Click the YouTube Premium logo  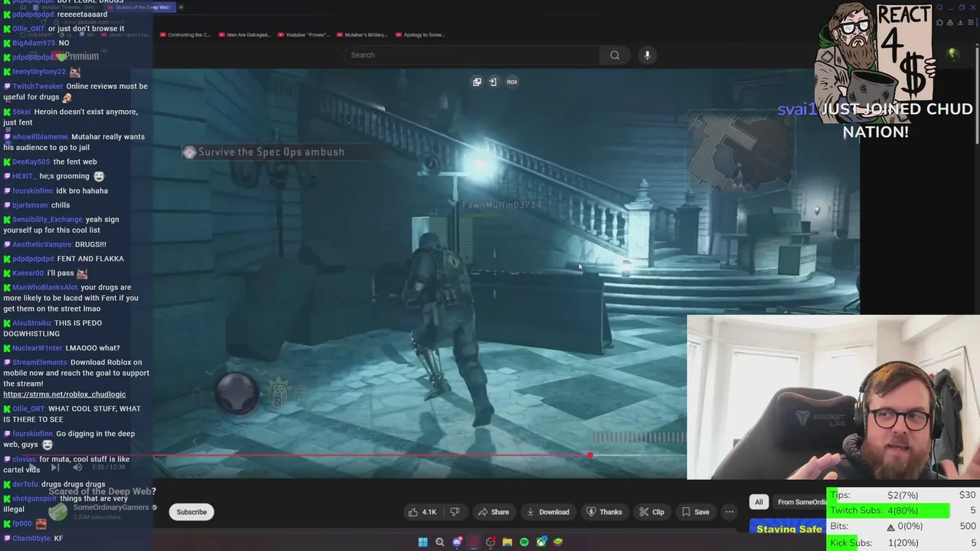click(75, 57)
